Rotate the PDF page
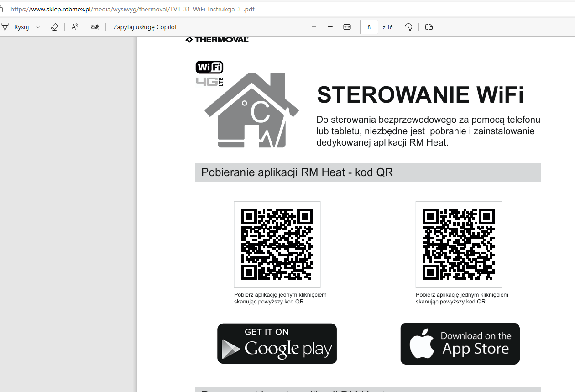This screenshot has width=575, height=392. pos(409,27)
